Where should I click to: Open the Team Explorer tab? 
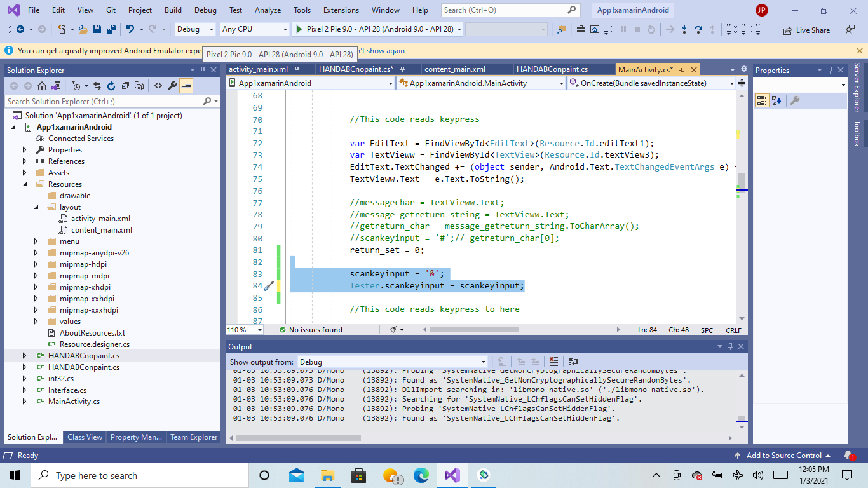(194, 437)
